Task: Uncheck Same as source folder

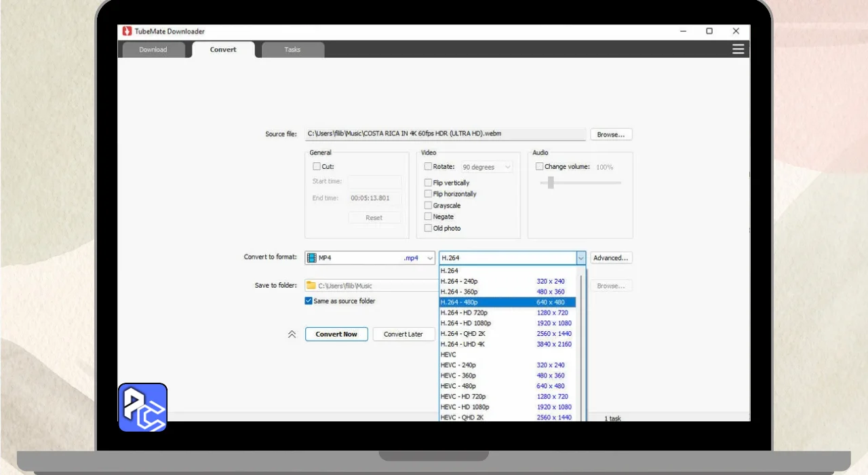Action: point(309,301)
